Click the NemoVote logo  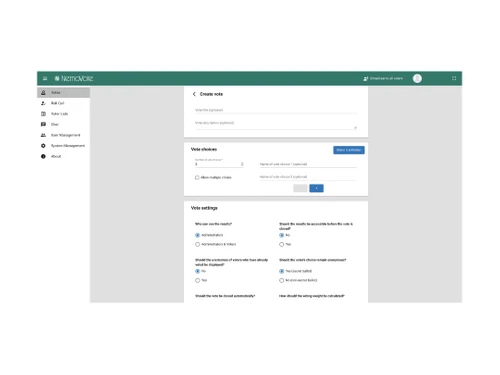pos(74,78)
